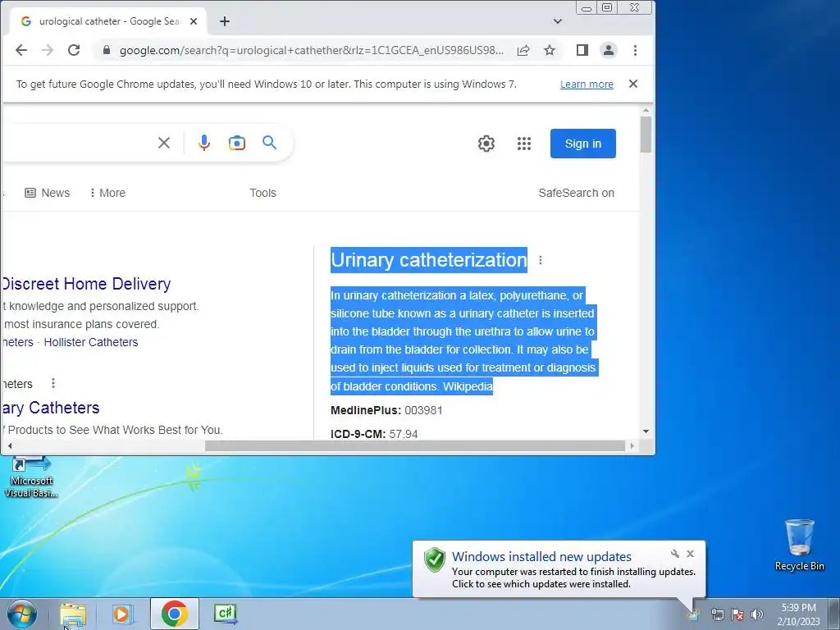Dismiss the Chrome update notification bar
The image size is (840, 630).
click(633, 84)
